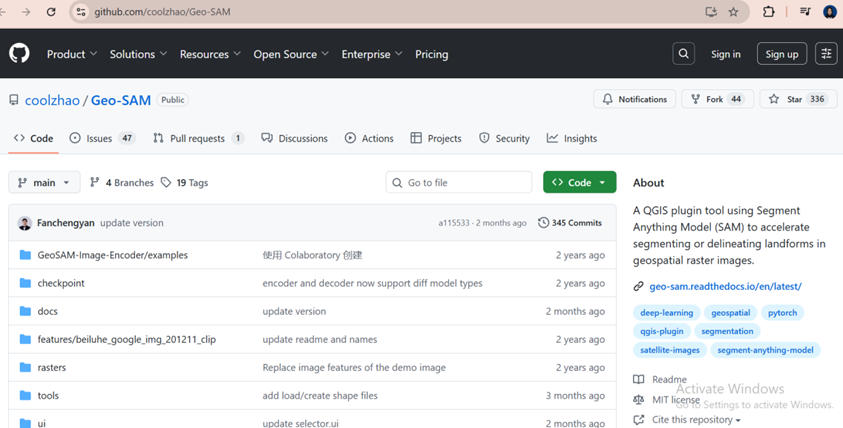Open the media control icon in browser toolbar
843x428 pixels.
(x=805, y=11)
